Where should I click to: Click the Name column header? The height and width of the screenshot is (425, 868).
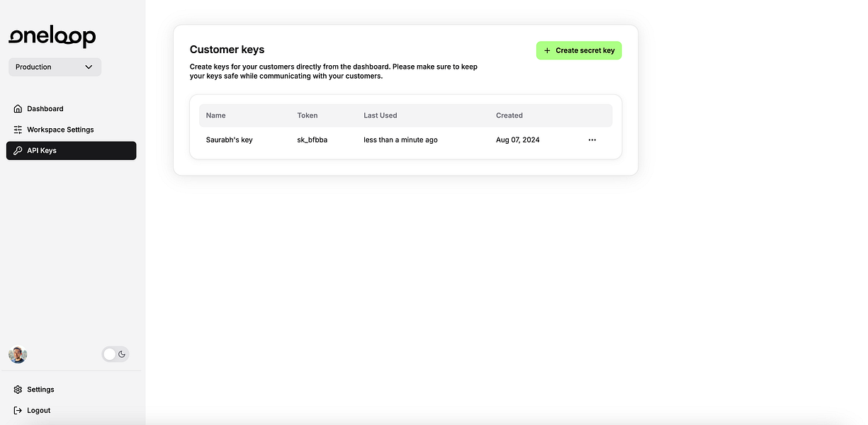215,115
